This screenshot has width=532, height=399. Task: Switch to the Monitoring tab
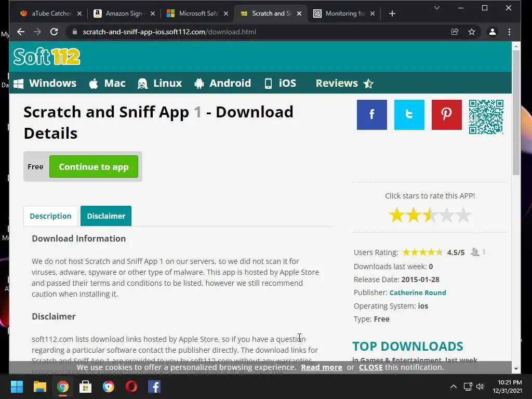click(x=344, y=14)
